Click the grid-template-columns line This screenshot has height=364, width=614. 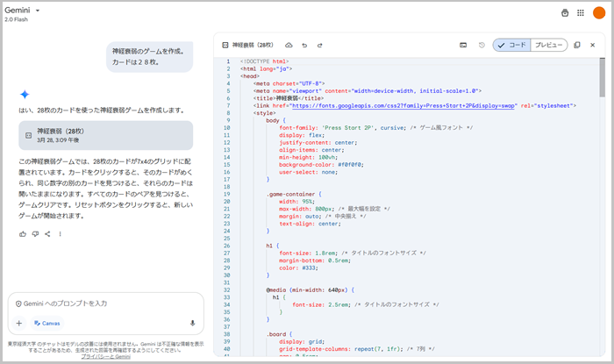pyautogui.click(x=357, y=349)
